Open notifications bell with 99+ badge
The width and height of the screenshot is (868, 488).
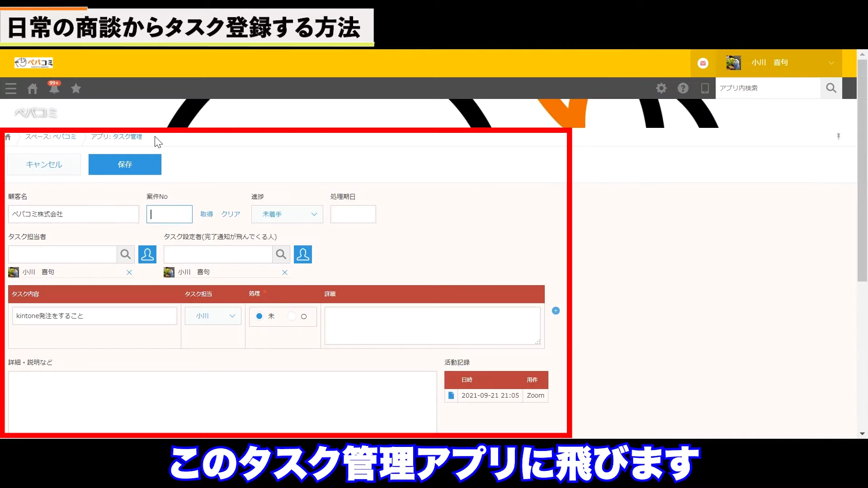54,89
